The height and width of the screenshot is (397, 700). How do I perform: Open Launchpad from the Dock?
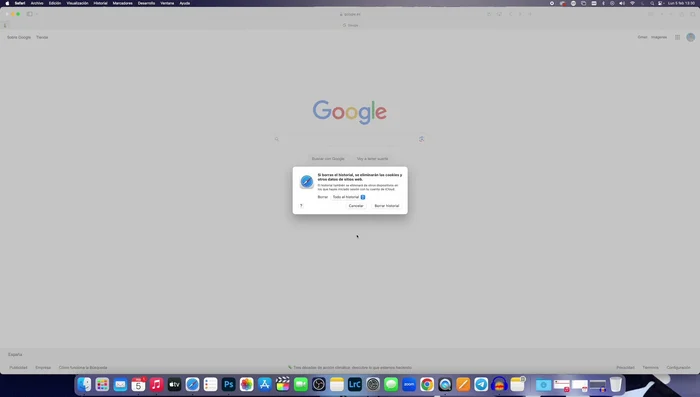pos(102,384)
